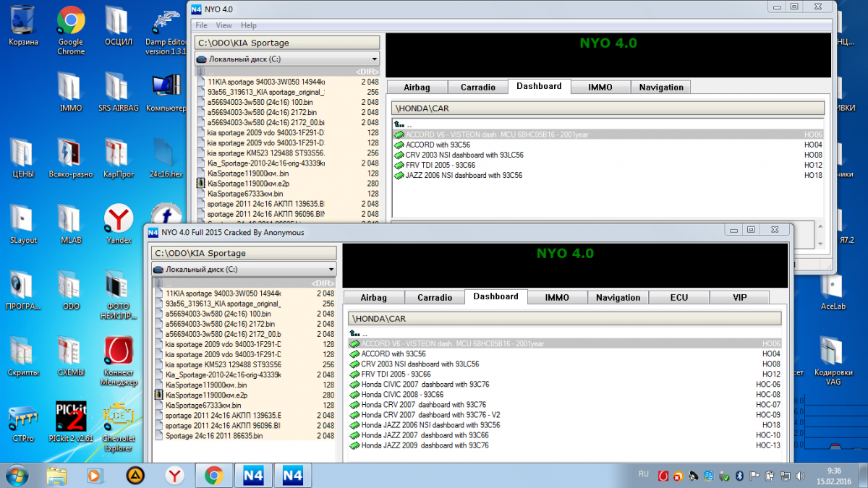Open the Всяко-разно desktop shortcut
Image resolution: width=868 pixels, height=488 pixels.
(x=71, y=159)
